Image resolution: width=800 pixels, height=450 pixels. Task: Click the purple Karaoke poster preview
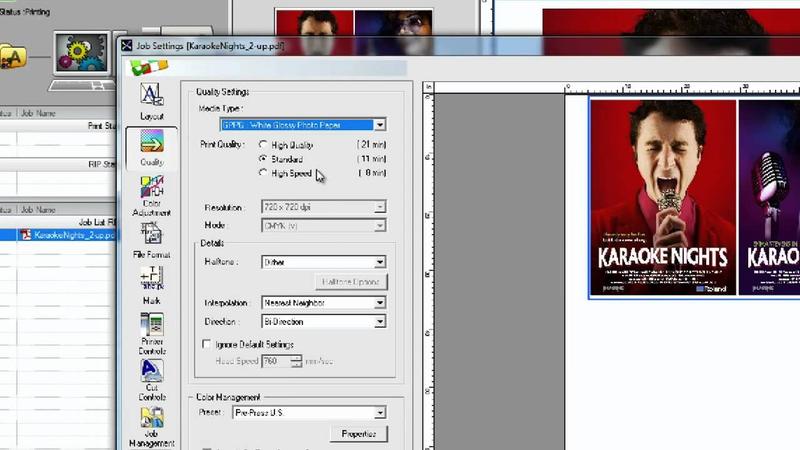[769, 197]
